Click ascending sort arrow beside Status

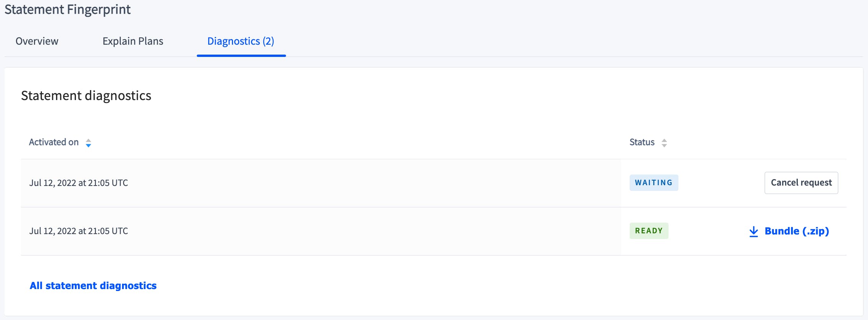tap(664, 140)
